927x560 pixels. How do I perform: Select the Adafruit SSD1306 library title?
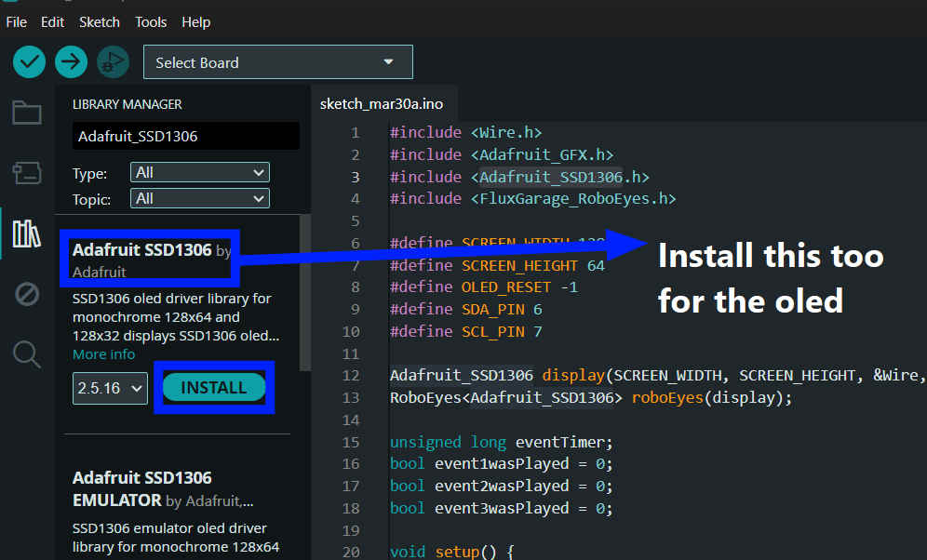tap(141, 250)
